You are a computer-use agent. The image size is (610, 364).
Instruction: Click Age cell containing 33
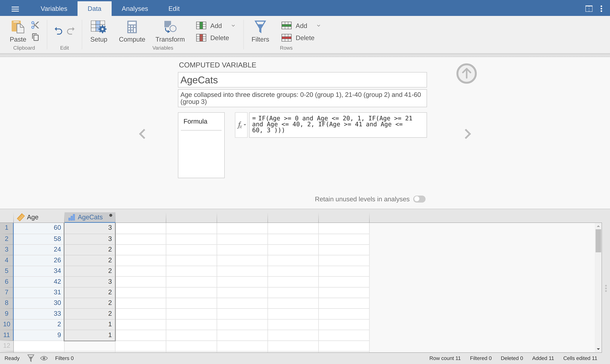(x=39, y=314)
